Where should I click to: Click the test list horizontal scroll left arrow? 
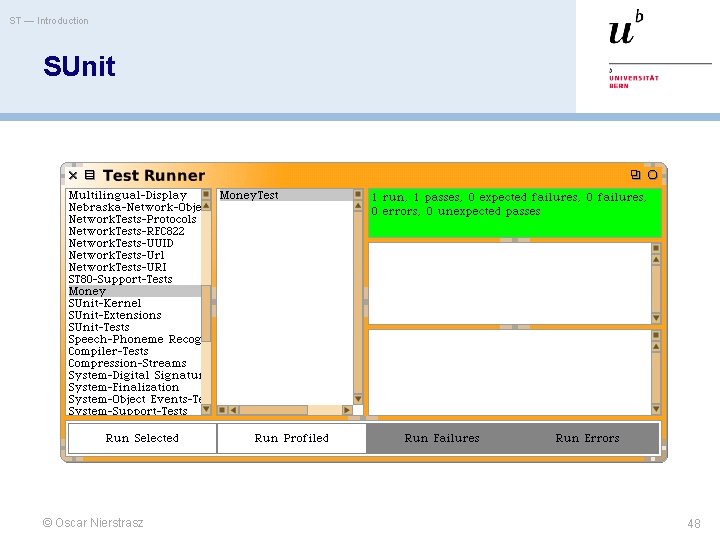tap(233, 410)
